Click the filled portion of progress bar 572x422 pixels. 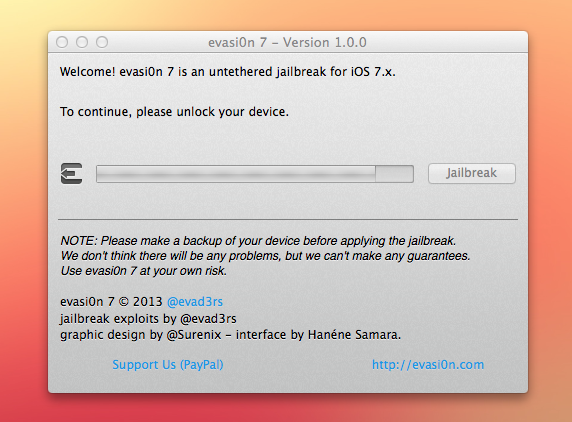[236, 174]
